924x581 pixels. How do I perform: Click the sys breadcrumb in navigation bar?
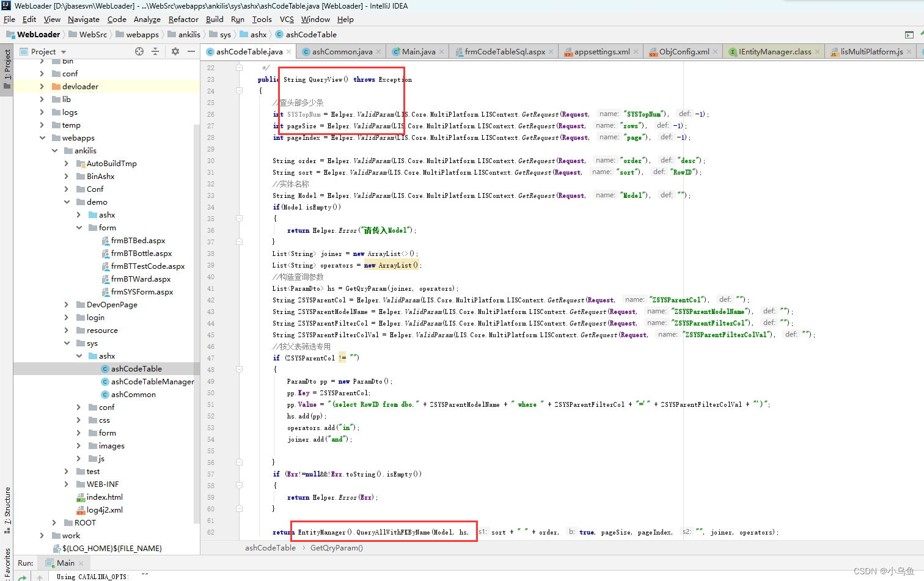[220, 35]
